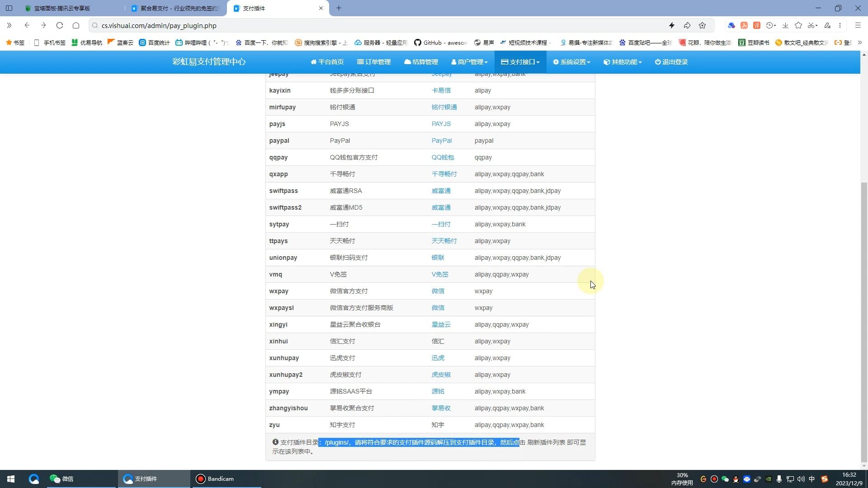Image resolution: width=868 pixels, height=488 pixels.
Task: Open the 百度统计 bookmark
Action: point(154,42)
